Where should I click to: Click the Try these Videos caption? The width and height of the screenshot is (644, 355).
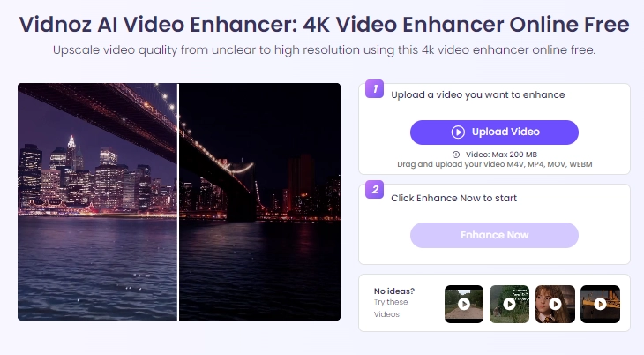(391, 308)
